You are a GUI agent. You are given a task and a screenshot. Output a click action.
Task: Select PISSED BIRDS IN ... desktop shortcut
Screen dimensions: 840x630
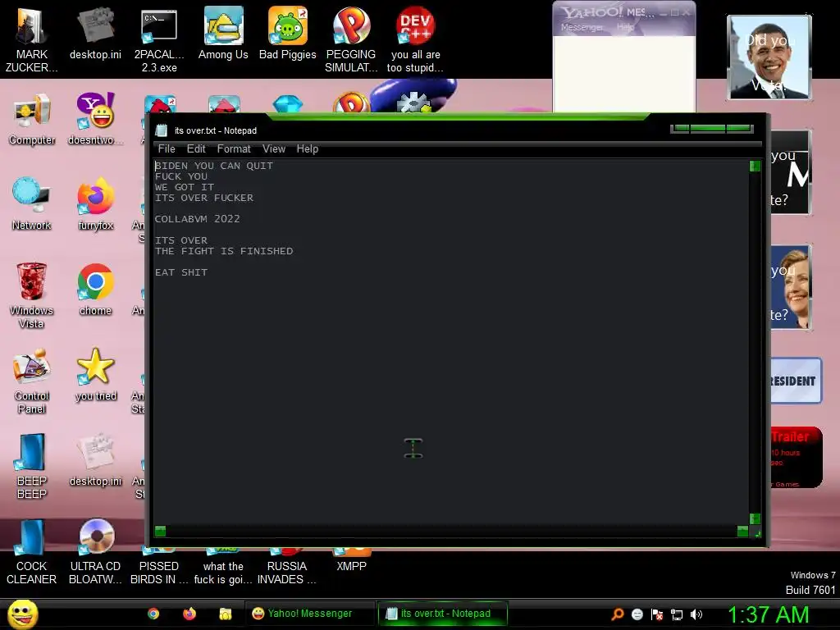click(159, 567)
